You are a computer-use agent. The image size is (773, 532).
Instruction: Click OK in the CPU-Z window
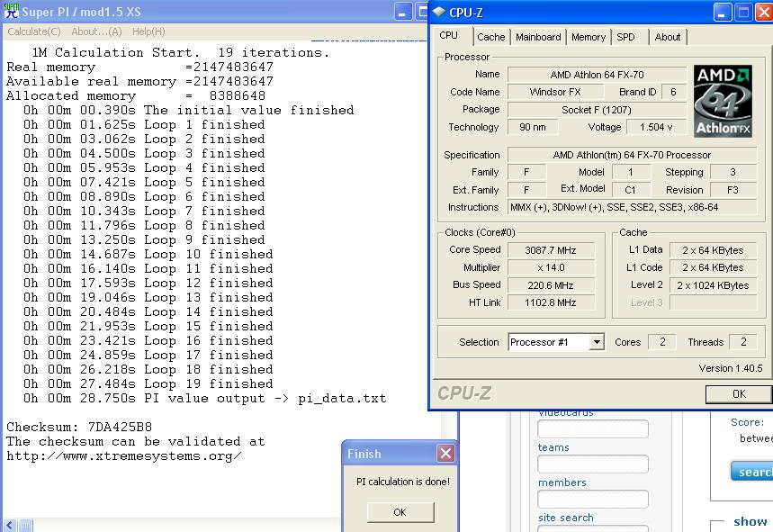coord(739,394)
